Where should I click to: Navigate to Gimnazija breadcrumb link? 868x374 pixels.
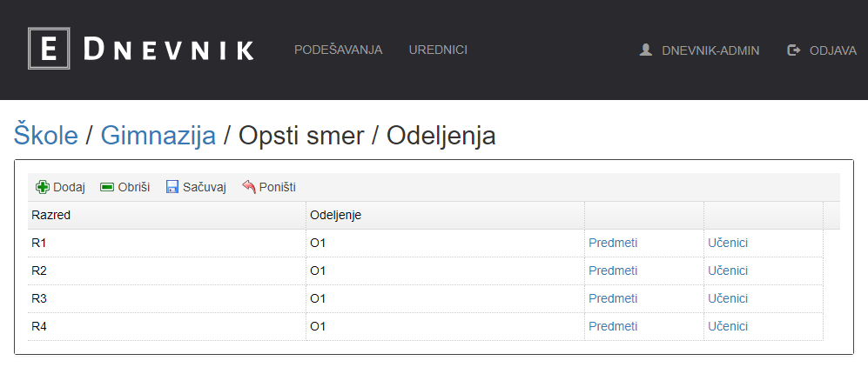pos(158,136)
